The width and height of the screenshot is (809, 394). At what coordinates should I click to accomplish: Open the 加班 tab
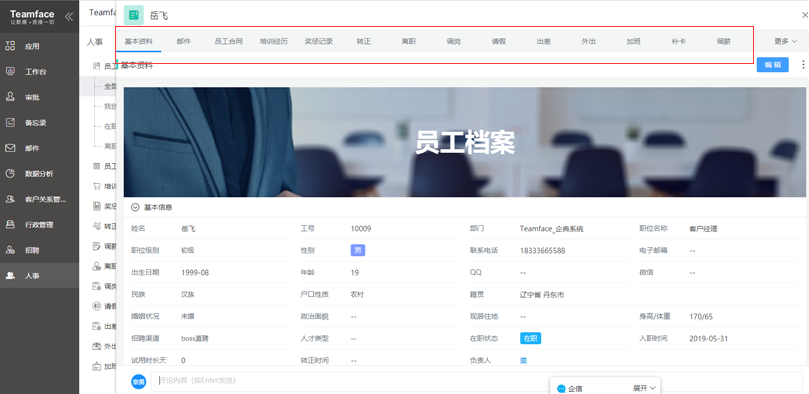(x=634, y=41)
